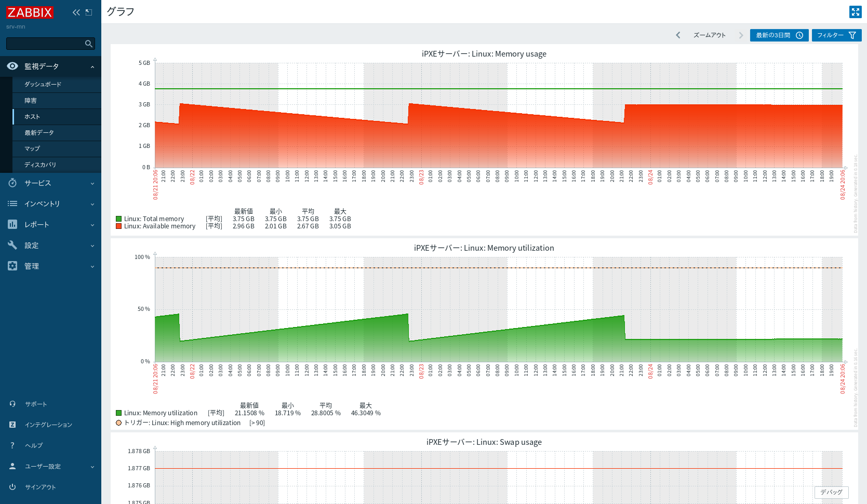The width and height of the screenshot is (867, 504).
Task: Go to previous time period arrow
Action: coord(678,35)
